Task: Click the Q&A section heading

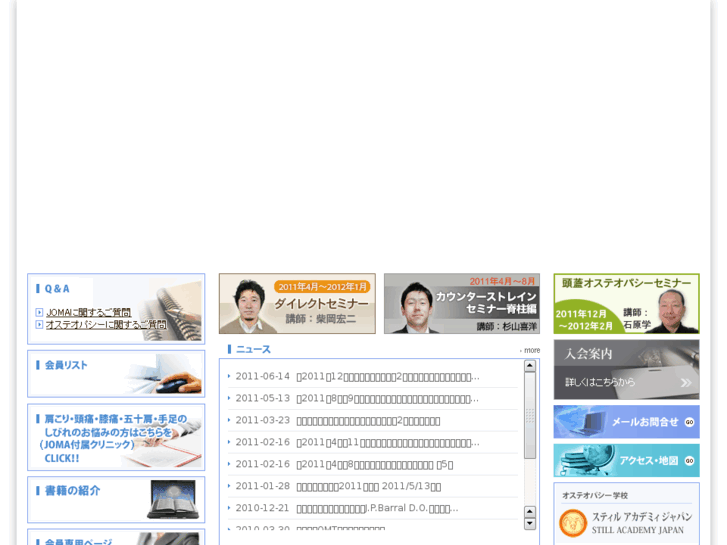Action: [57, 289]
